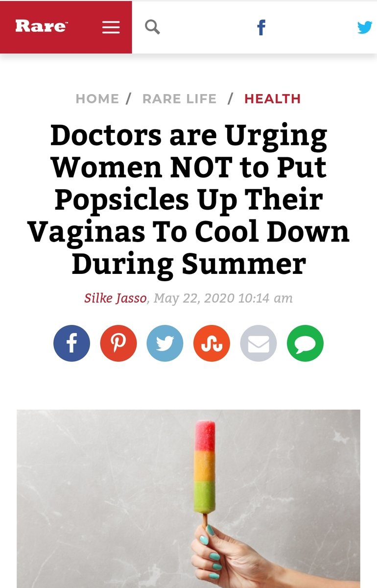Share article on Pinterest
377x588 pixels.
coord(118,343)
